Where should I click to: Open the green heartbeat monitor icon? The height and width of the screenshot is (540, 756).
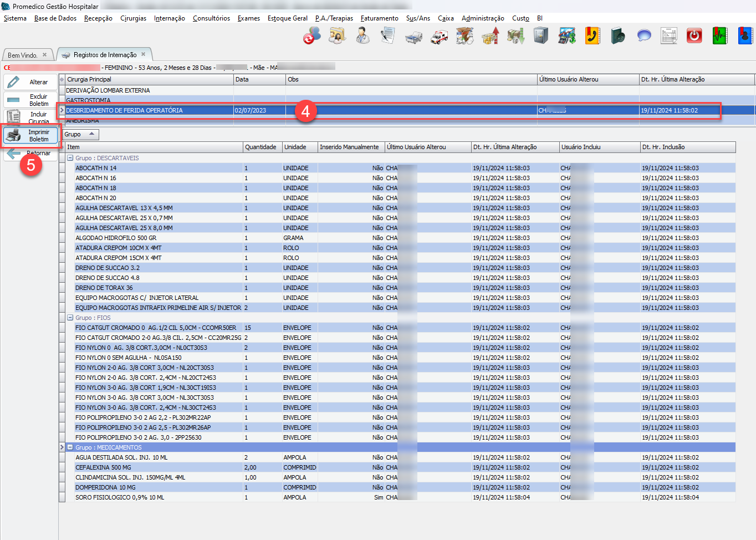(x=719, y=36)
